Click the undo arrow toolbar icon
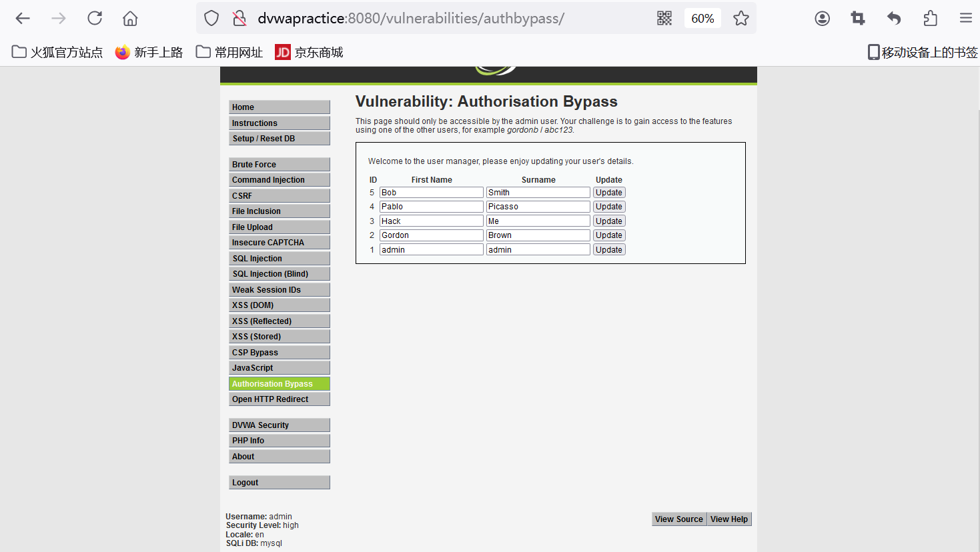The height and width of the screenshot is (552, 980). click(894, 19)
